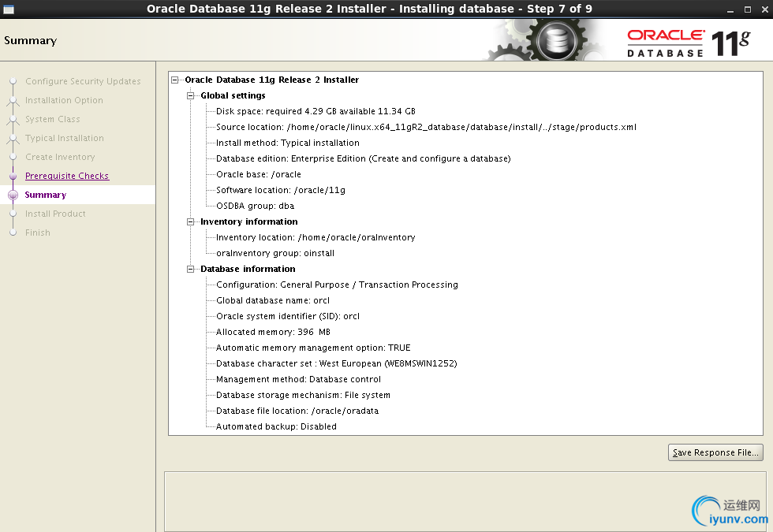The height and width of the screenshot is (532, 773).
Task: Click the installer title bar text
Action: point(369,9)
